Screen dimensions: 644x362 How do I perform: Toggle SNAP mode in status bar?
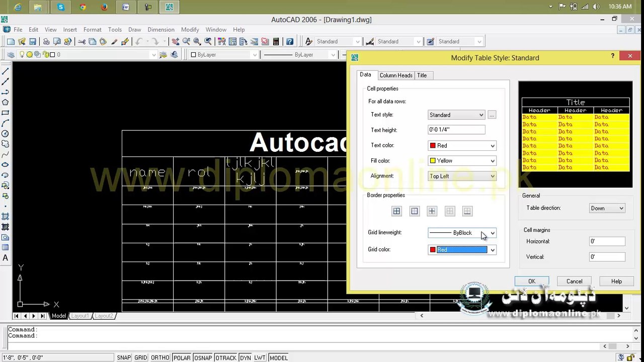(x=124, y=358)
